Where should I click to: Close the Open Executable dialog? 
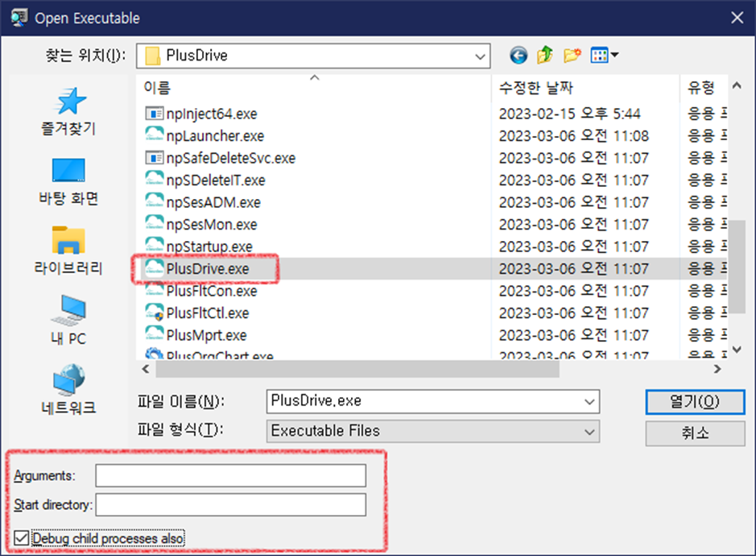coord(737,18)
